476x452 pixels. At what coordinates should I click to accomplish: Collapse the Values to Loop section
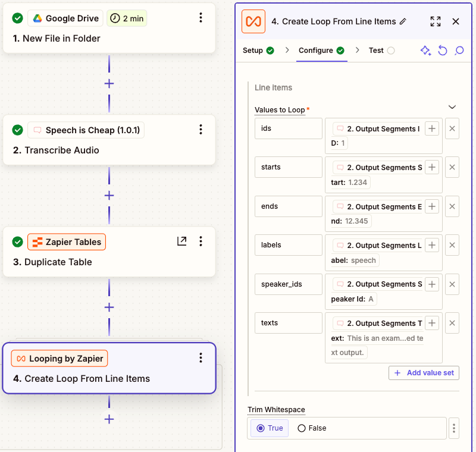pyautogui.click(x=452, y=107)
